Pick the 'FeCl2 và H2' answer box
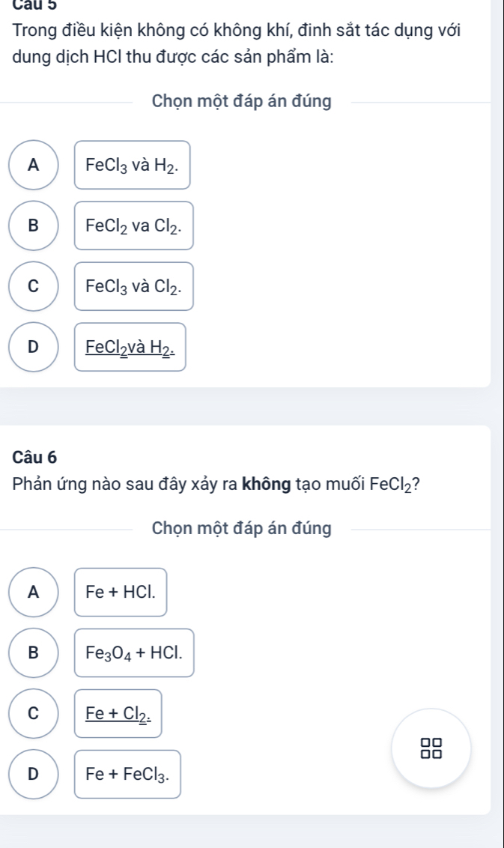 (x=130, y=347)
